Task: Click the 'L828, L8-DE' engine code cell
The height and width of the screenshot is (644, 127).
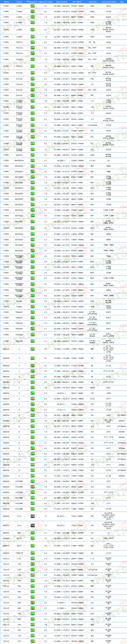Action: click(x=108, y=538)
